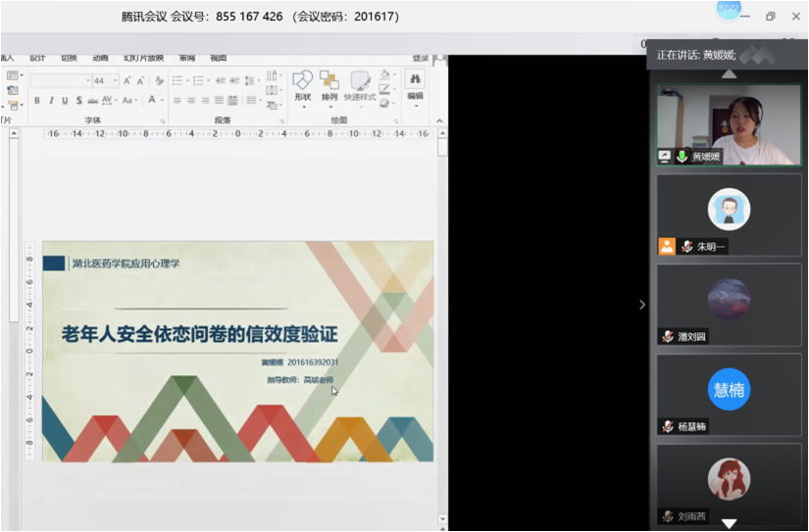
Task: Open the font color picker
Action: coord(153,100)
